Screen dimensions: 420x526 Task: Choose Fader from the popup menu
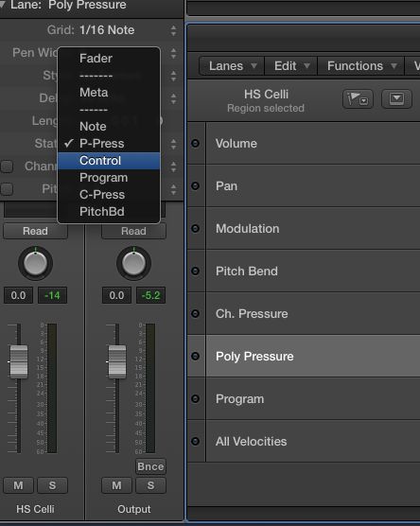tap(109, 59)
